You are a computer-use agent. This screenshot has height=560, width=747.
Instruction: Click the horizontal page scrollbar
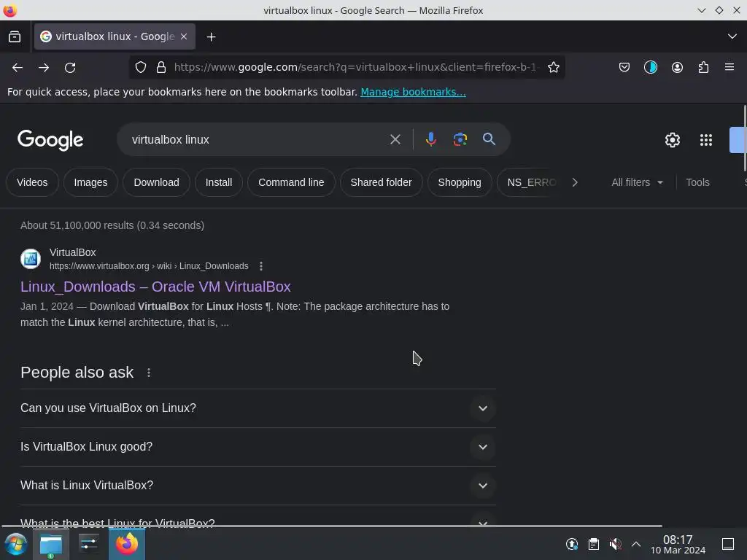pos(331,526)
